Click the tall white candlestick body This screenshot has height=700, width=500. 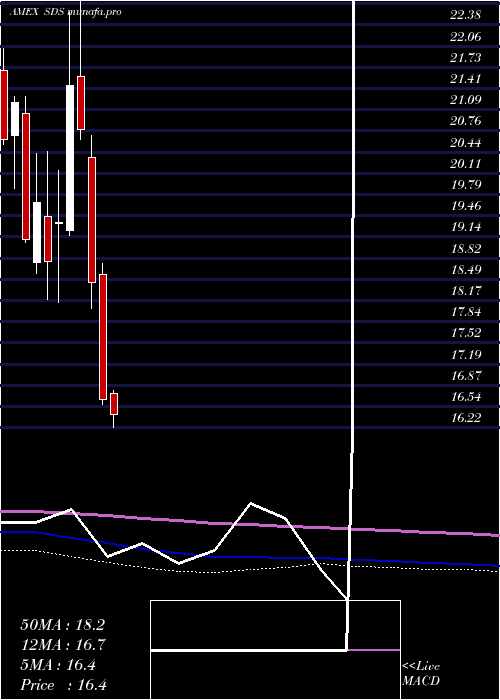point(70,158)
